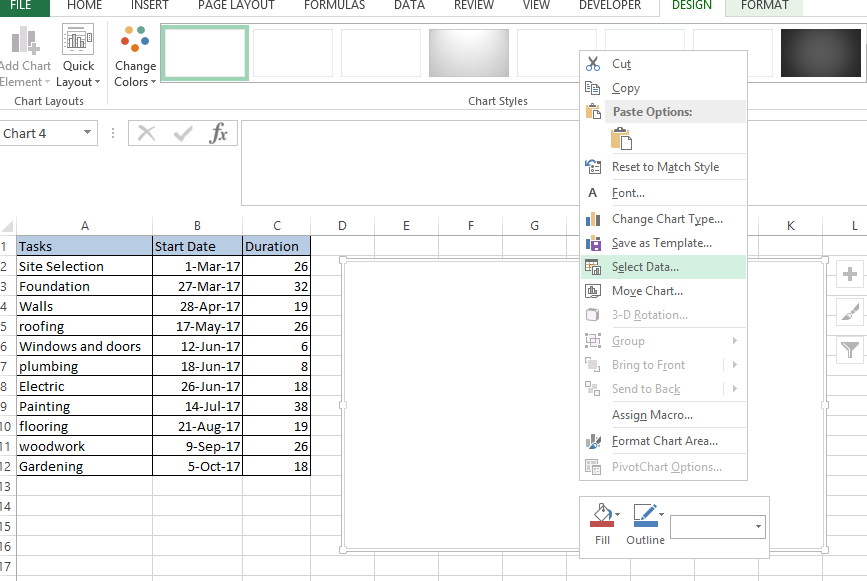Open the Chart Styles brush icon

(849, 312)
